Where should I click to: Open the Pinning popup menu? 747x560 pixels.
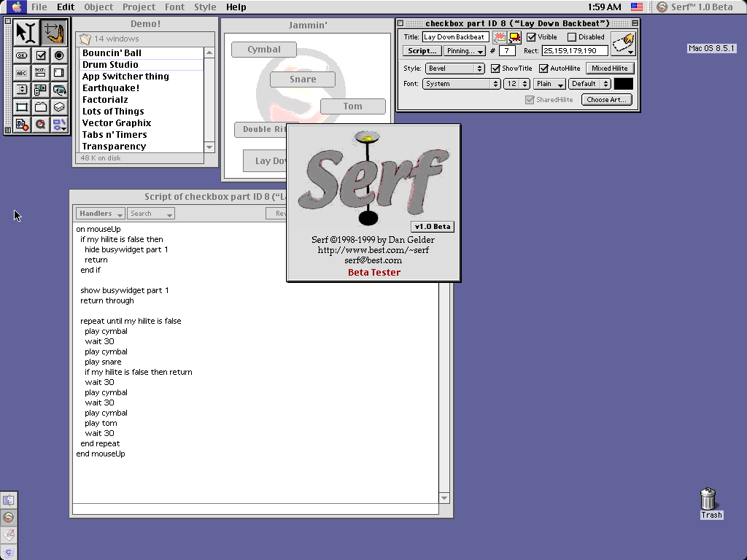coord(465,51)
